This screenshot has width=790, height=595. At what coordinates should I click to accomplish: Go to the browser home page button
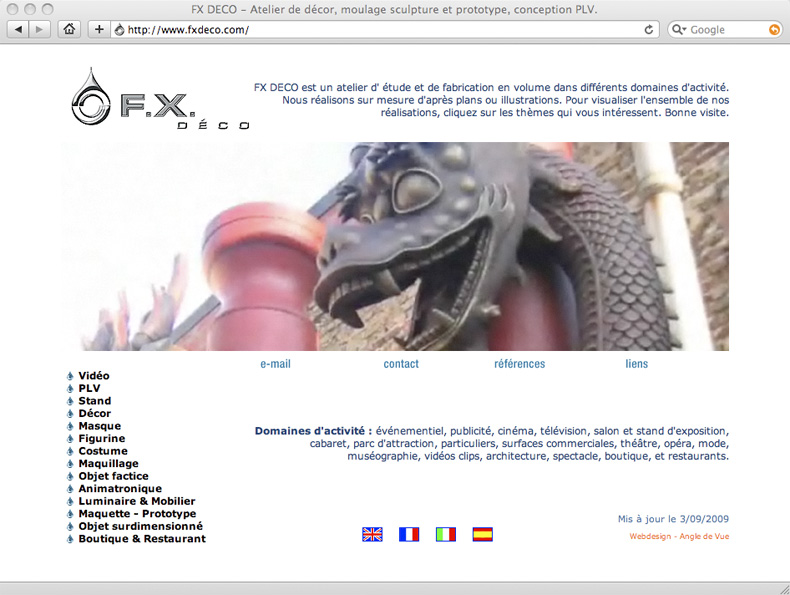(x=69, y=29)
